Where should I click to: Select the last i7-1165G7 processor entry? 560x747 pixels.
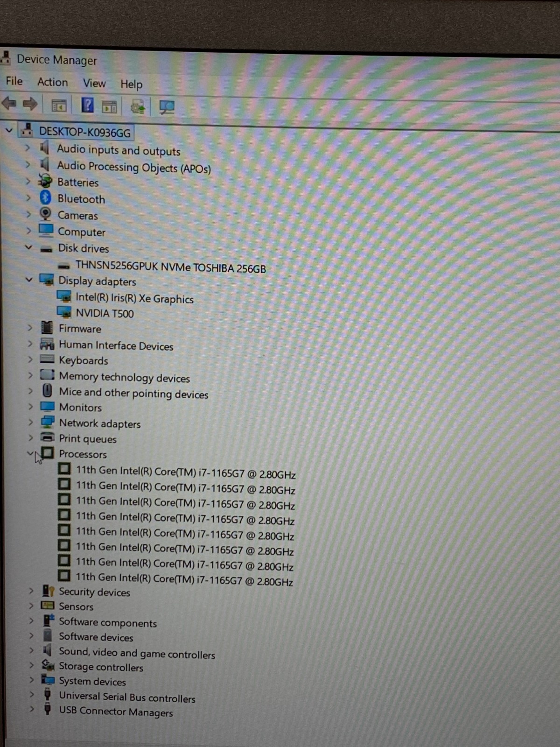(184, 579)
